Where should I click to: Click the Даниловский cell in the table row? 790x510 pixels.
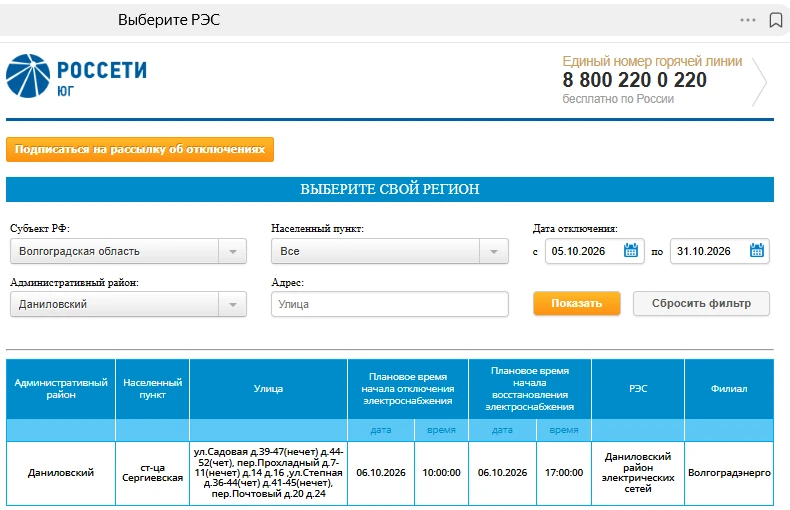click(x=61, y=473)
